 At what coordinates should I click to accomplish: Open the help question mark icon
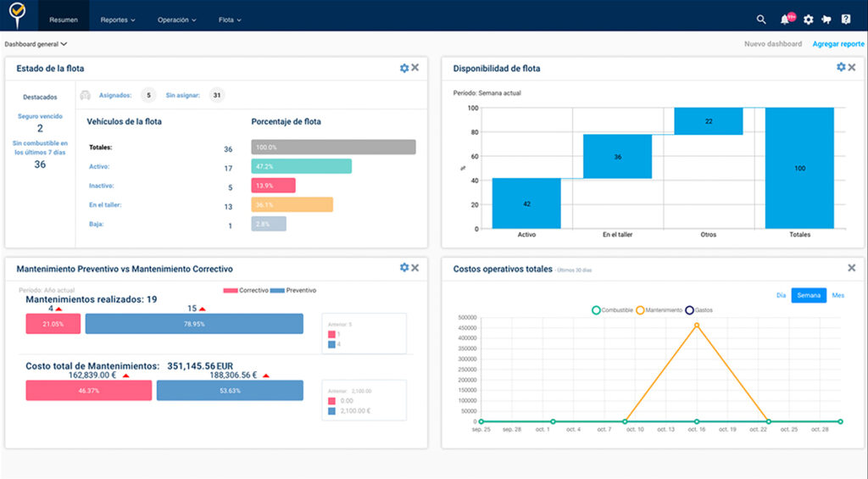click(x=845, y=19)
